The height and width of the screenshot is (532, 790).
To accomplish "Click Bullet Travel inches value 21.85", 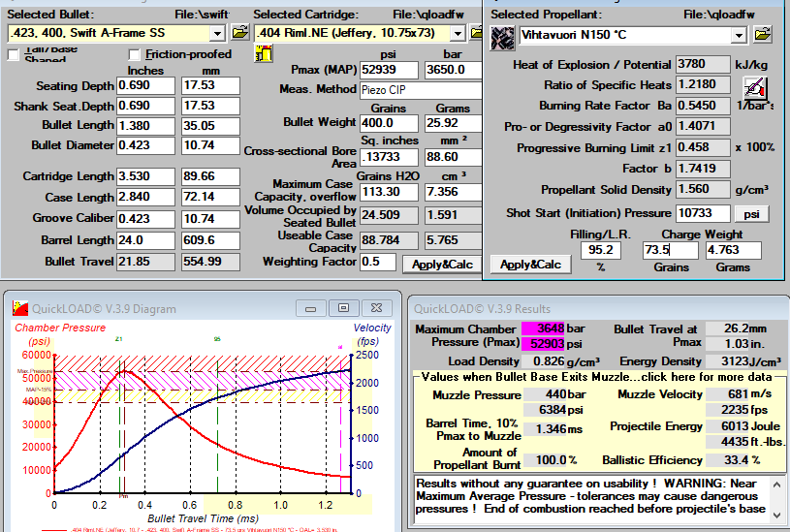I will coord(145,262).
